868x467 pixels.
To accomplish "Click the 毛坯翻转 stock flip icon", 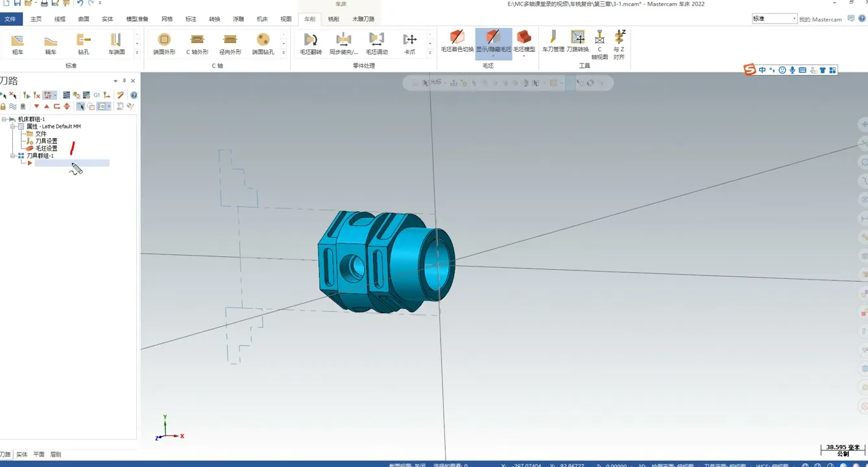I will click(311, 43).
